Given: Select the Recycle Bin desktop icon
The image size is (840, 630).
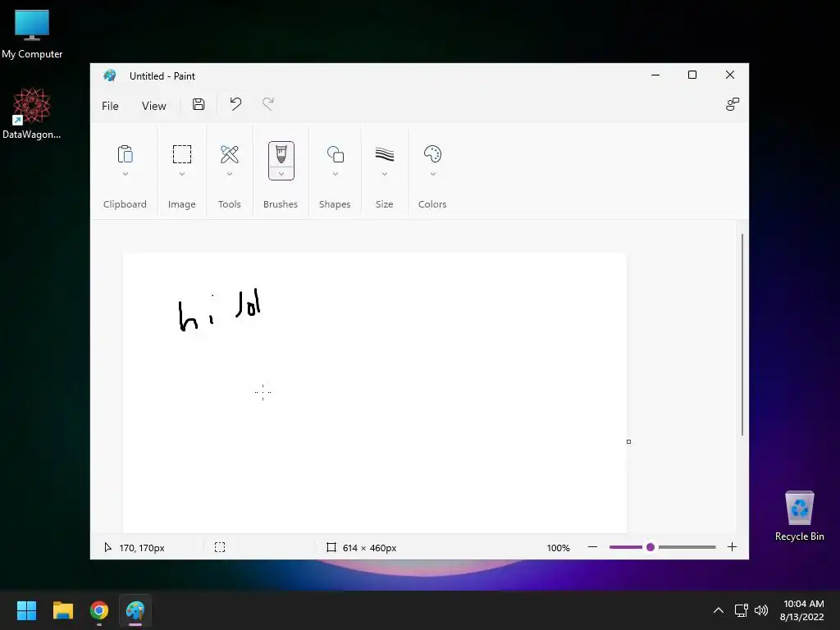Looking at the screenshot, I should point(799,516).
